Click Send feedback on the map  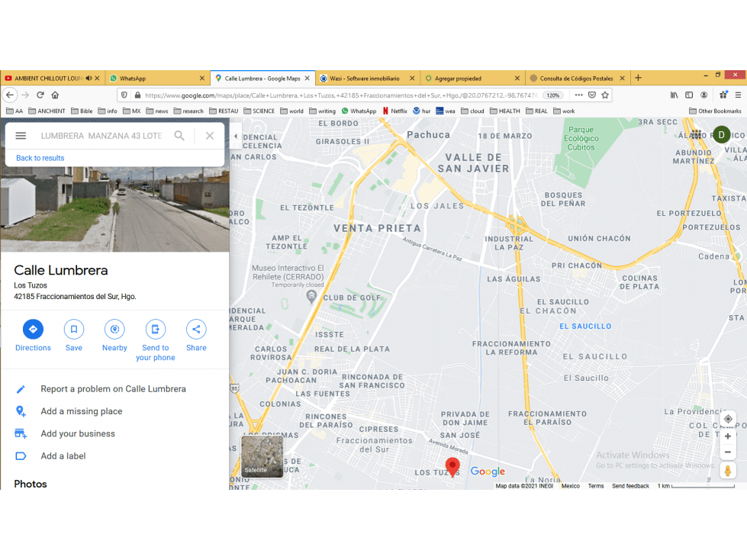(630, 486)
